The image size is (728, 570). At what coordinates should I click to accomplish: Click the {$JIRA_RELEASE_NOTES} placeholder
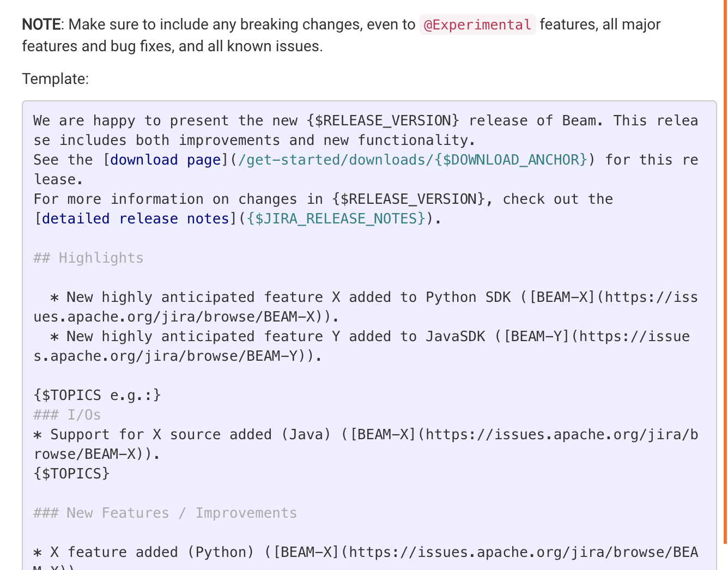coord(336,219)
